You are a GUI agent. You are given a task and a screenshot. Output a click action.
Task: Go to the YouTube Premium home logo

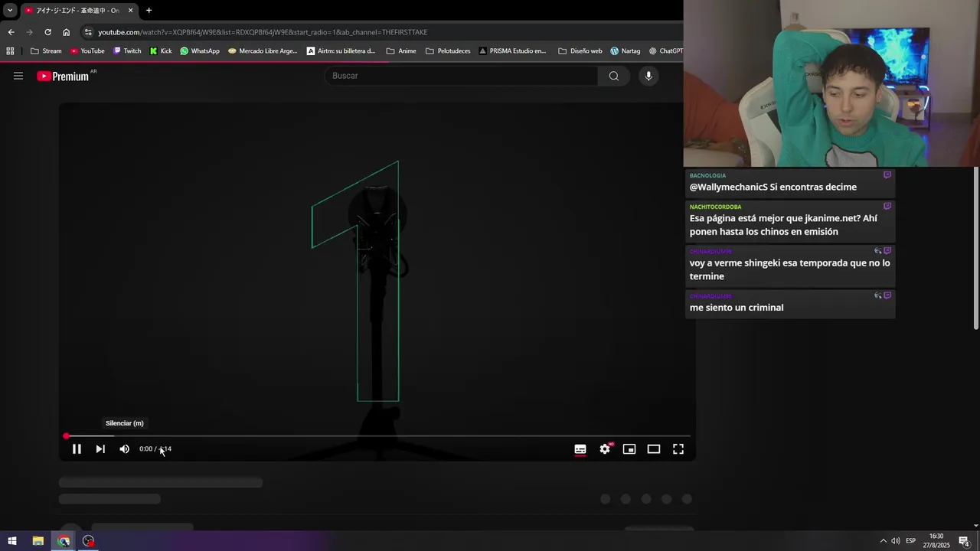point(64,76)
